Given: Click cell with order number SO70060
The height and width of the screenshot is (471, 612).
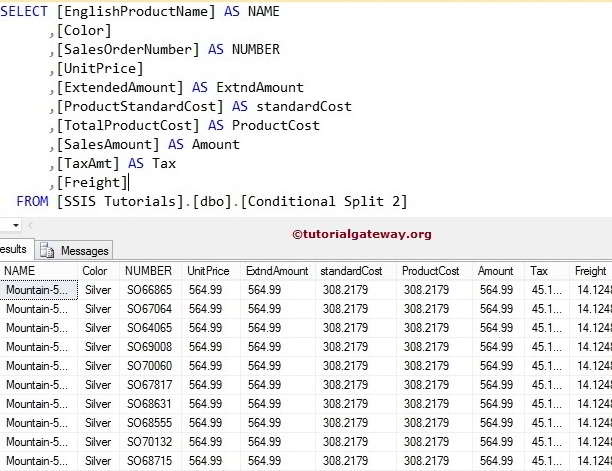Looking at the screenshot, I should pos(149,366).
